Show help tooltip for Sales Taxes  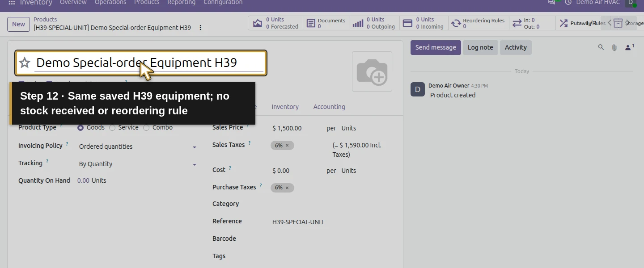click(x=250, y=143)
